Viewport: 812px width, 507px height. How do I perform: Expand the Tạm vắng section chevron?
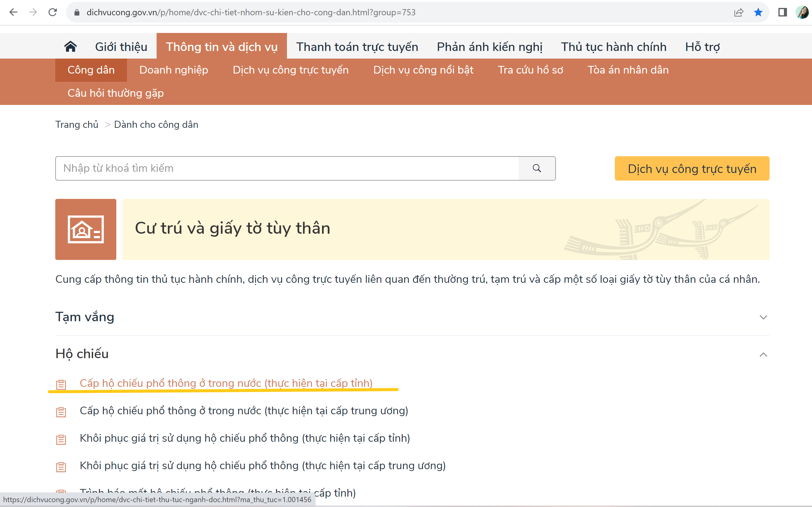click(763, 317)
